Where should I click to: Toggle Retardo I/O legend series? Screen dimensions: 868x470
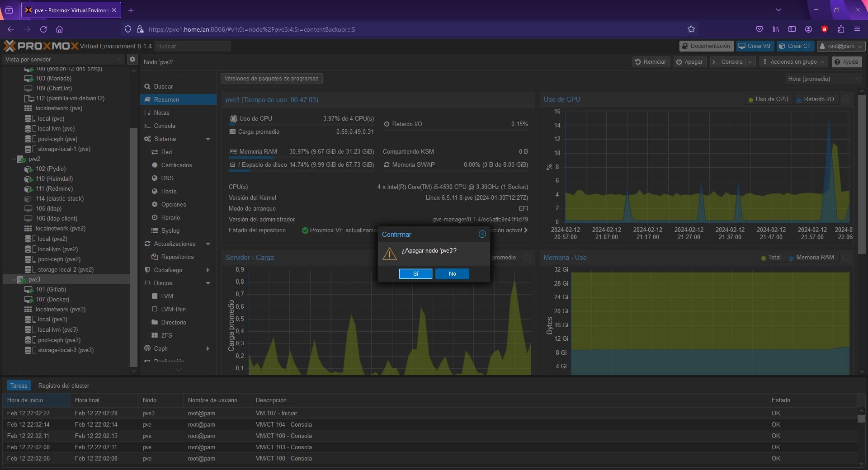816,99
